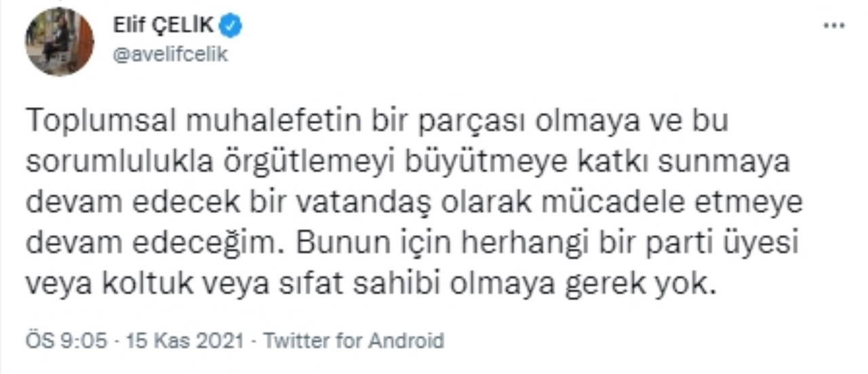Click the "ÖS 9:05" timestamp
The width and height of the screenshot is (868, 374).
[66, 340]
